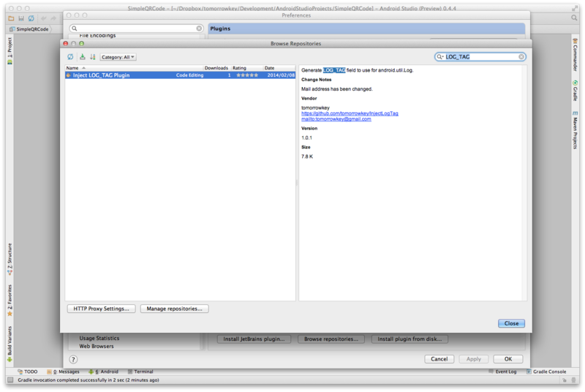Image resolution: width=585 pixels, height=392 pixels.
Task: Cancel the Preferences dialog
Action: tap(439, 359)
